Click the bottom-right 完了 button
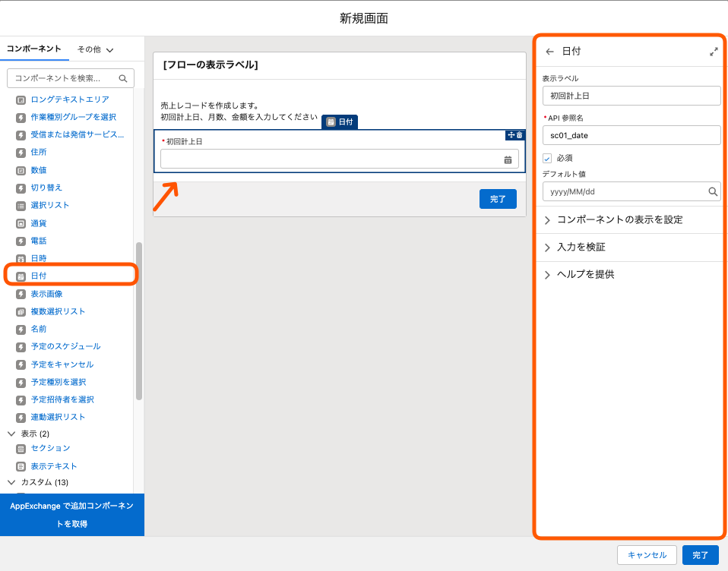This screenshot has height=571, width=728. [700, 555]
